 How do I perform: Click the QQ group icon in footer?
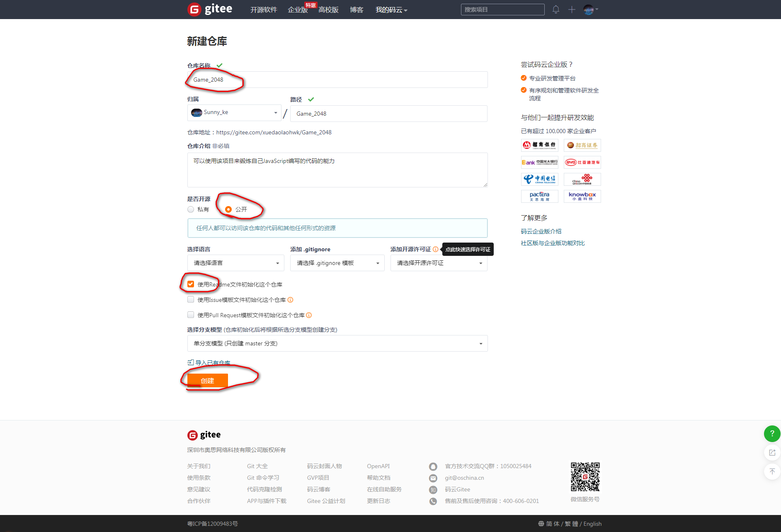coord(433,466)
